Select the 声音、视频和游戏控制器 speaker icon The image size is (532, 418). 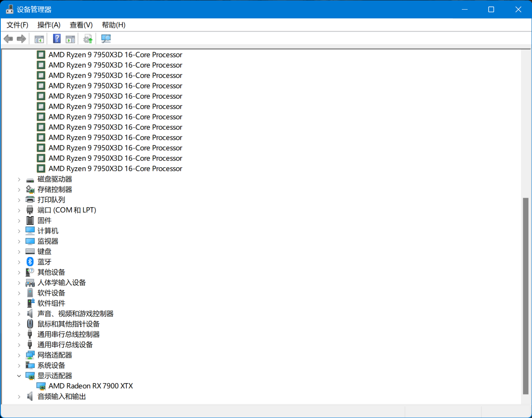(x=30, y=313)
